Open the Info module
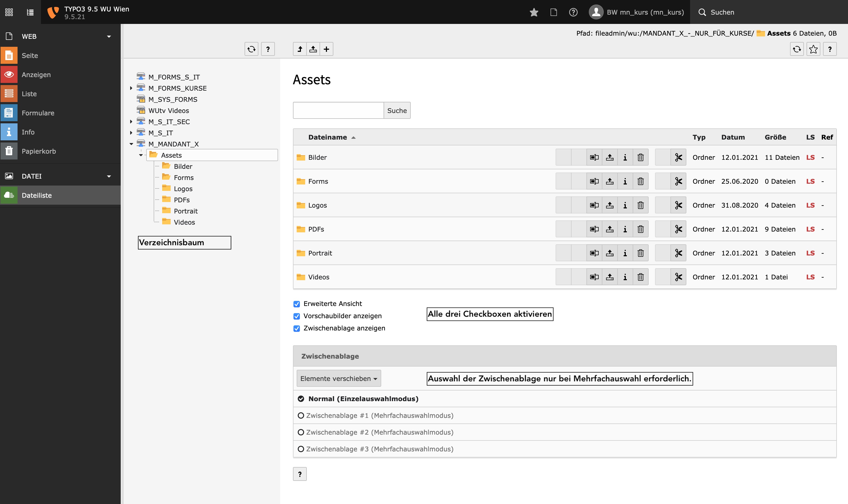848x504 pixels. pyautogui.click(x=60, y=132)
